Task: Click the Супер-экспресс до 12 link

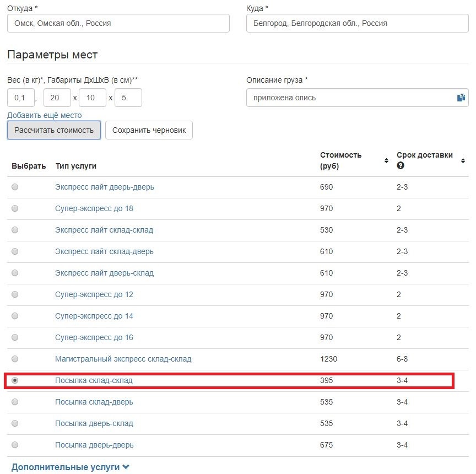Action: click(x=94, y=294)
